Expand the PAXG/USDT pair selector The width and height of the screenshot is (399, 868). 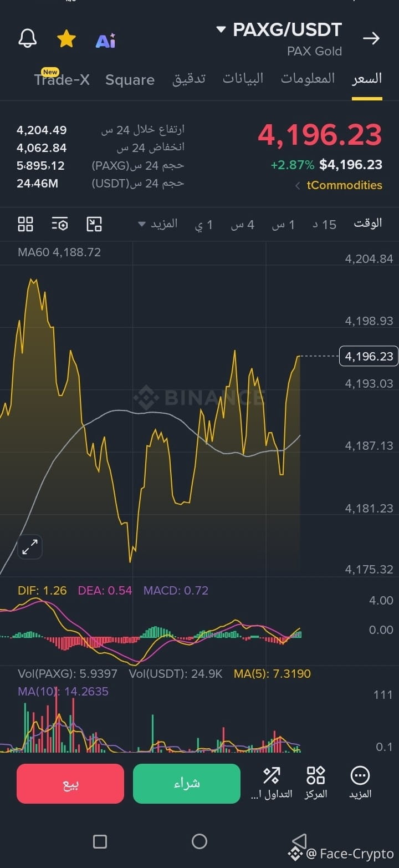279,29
